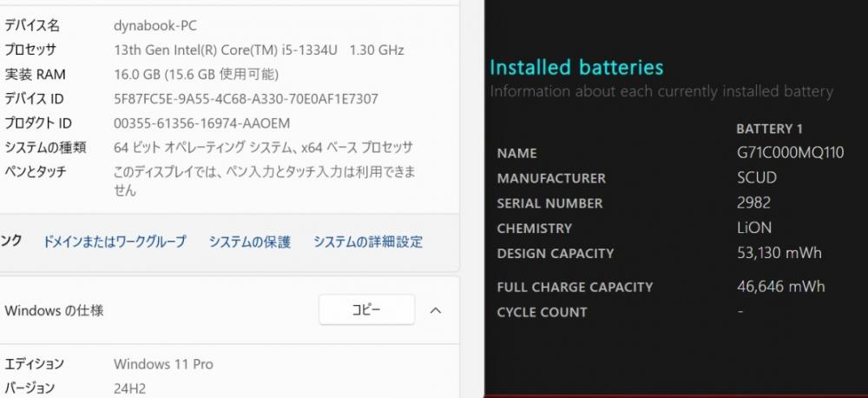The height and width of the screenshot is (398, 868).
Task: Select the device ID 5F87FC5E value
Action: (246, 99)
